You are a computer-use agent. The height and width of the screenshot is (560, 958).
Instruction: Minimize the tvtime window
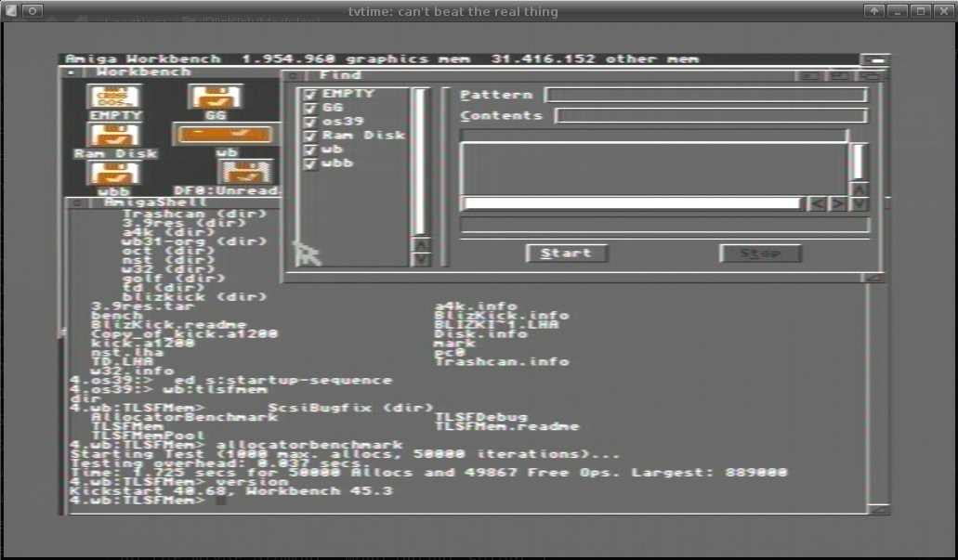pyautogui.click(x=897, y=10)
